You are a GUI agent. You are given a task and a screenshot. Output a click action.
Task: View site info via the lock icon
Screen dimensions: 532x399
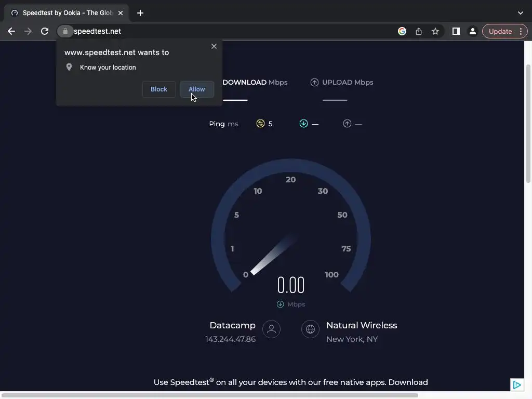(65, 31)
